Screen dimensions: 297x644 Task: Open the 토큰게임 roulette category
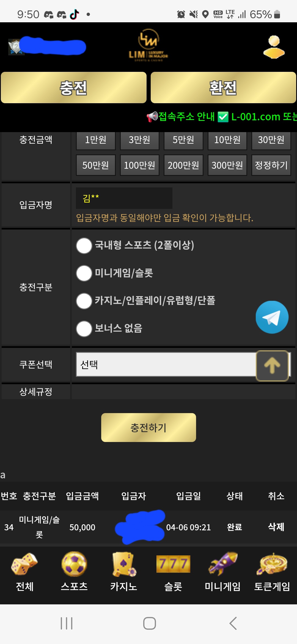272,572
